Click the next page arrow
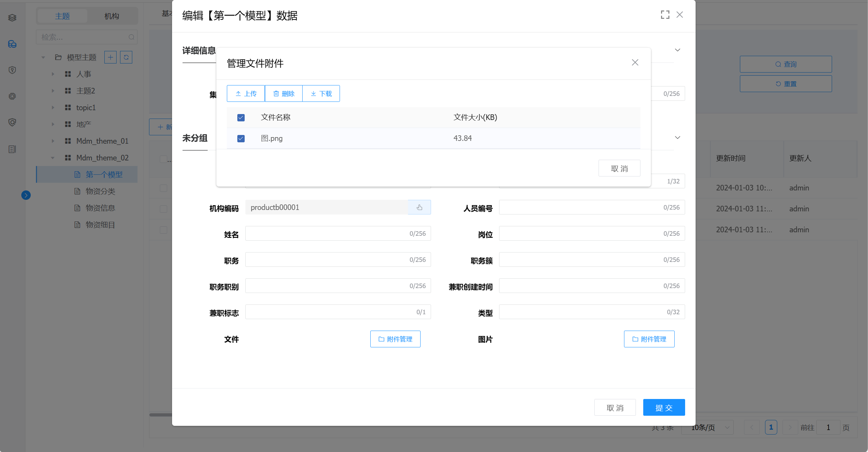The height and width of the screenshot is (452, 868). point(790,427)
